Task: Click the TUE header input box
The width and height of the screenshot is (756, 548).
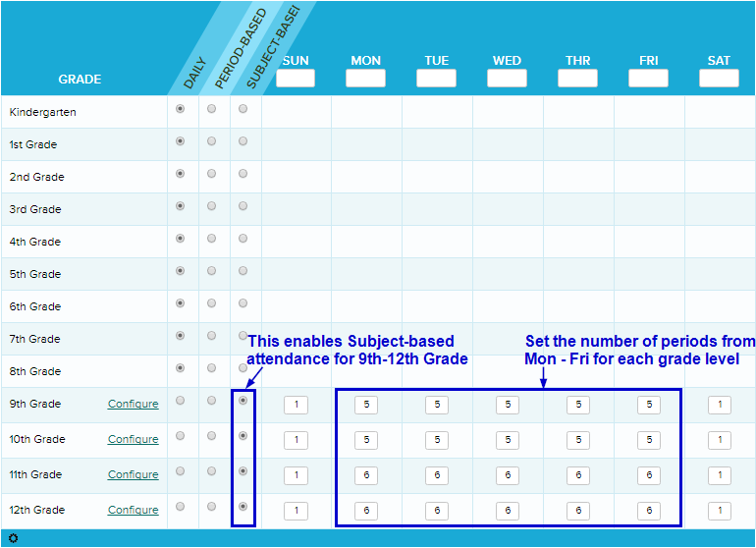Action: 436,79
